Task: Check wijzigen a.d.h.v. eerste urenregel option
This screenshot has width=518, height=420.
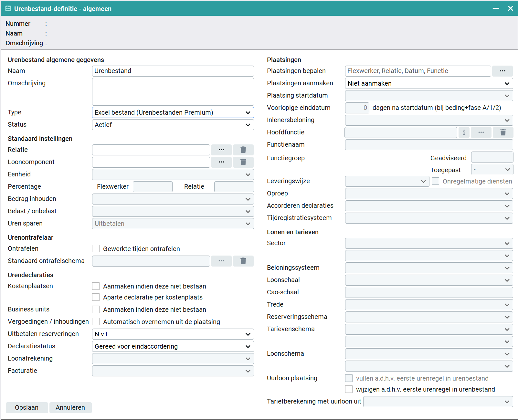Action: point(349,389)
